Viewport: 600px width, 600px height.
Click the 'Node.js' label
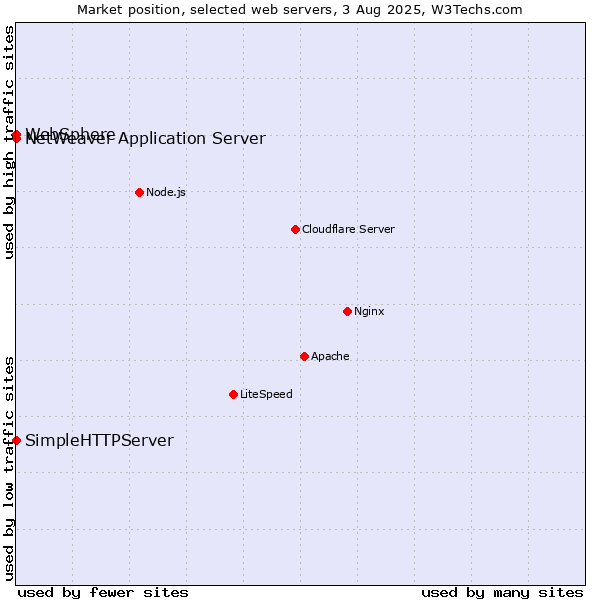166,192
